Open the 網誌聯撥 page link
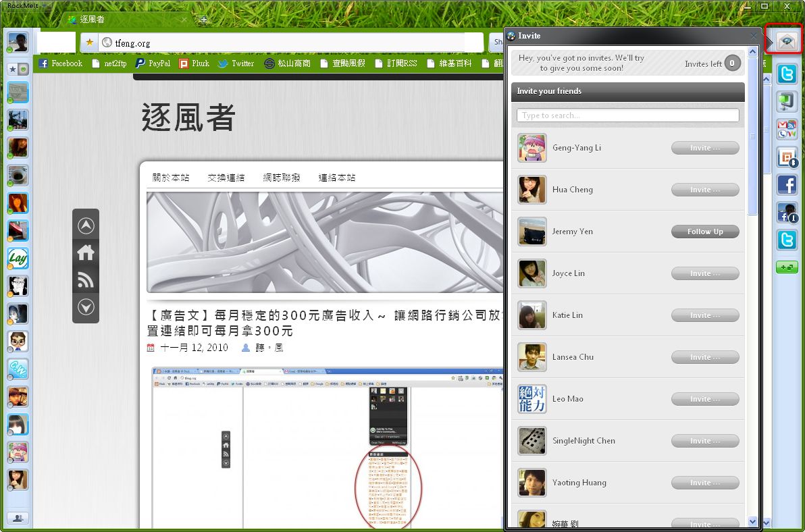The width and height of the screenshot is (805, 532). [282, 178]
